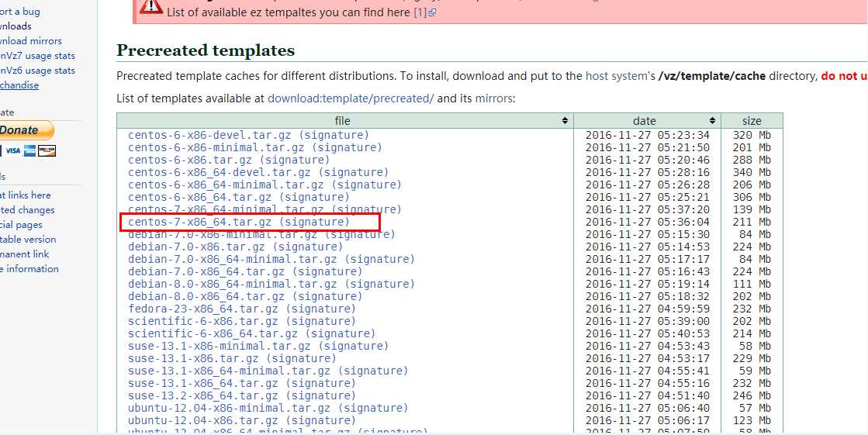Open OpenVz7 usage stats sidebar link
Screen dimensions: 868x435
(37, 55)
